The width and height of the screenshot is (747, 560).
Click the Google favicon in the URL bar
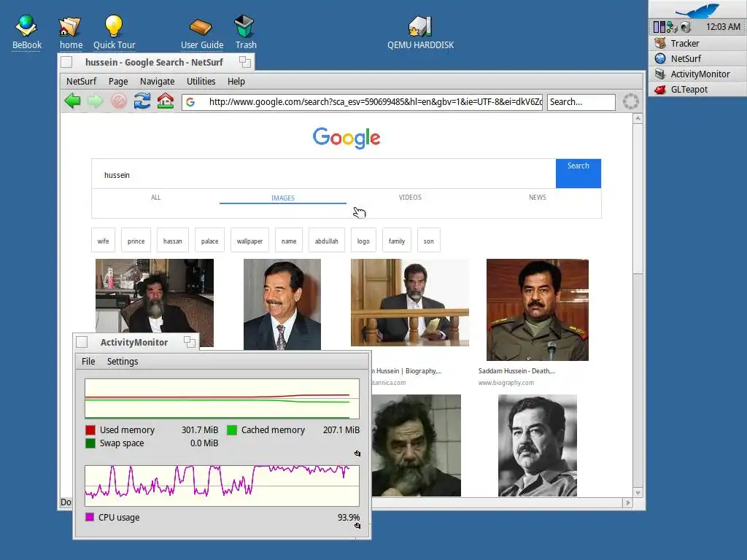190,102
